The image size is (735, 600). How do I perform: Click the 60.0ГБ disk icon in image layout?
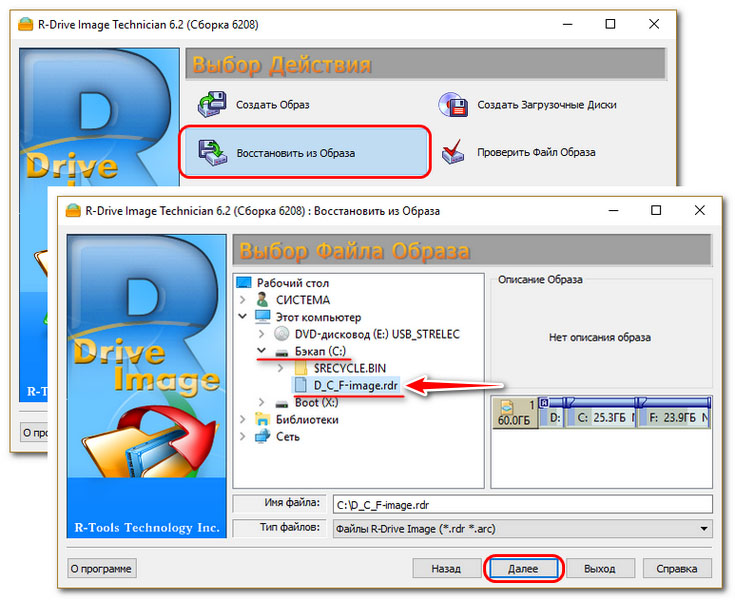pos(507,406)
